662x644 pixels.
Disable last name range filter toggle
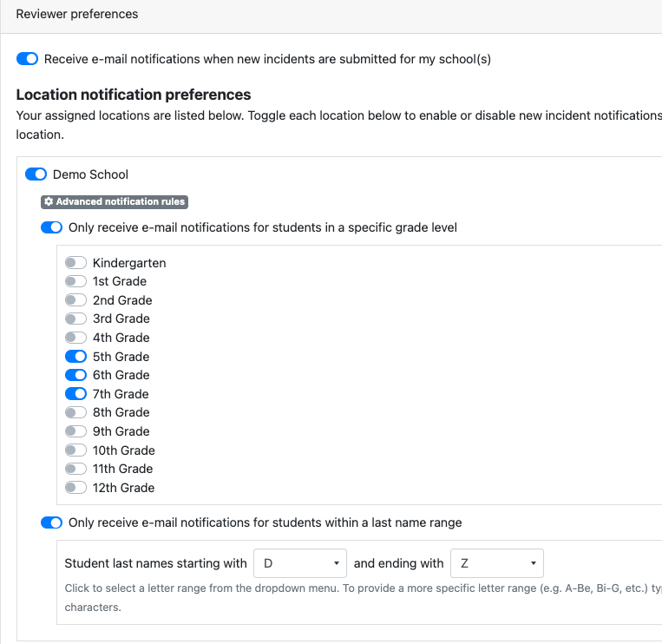[x=52, y=522]
